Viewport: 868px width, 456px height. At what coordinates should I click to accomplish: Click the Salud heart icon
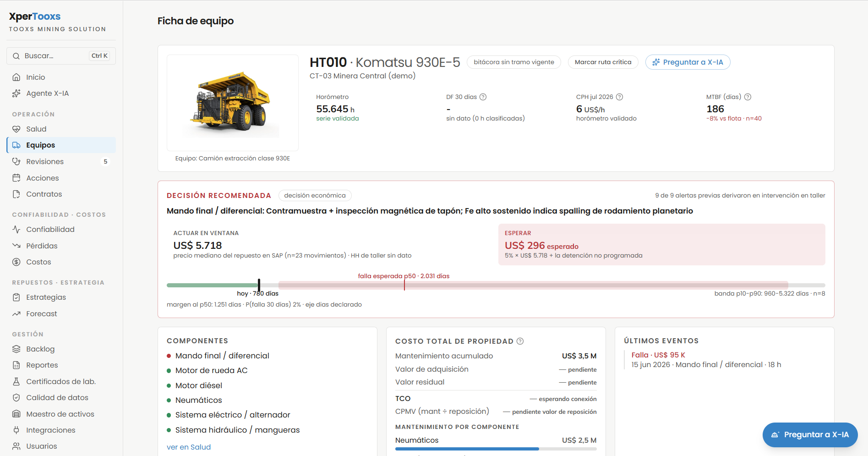coord(16,129)
